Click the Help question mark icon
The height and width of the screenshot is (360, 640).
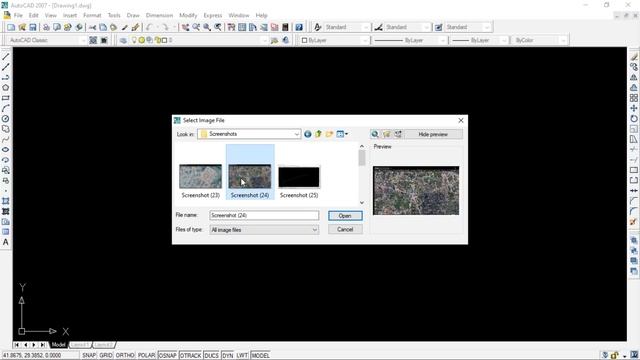click(299, 27)
